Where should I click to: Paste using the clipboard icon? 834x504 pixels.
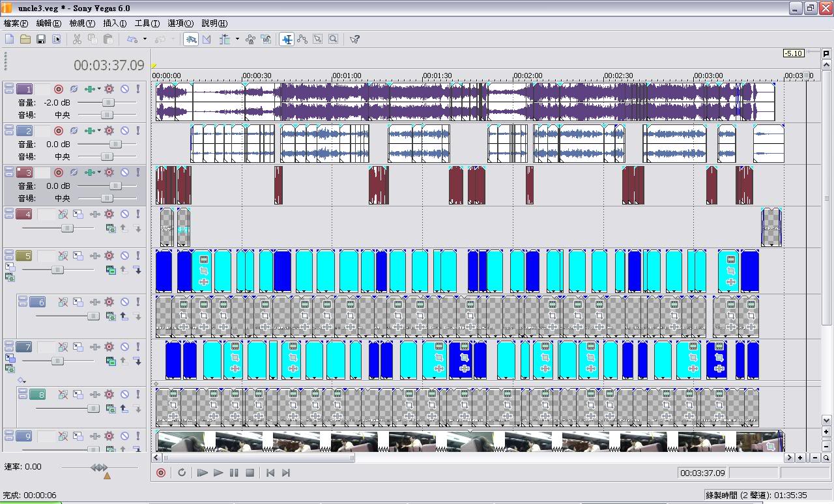click(x=108, y=39)
